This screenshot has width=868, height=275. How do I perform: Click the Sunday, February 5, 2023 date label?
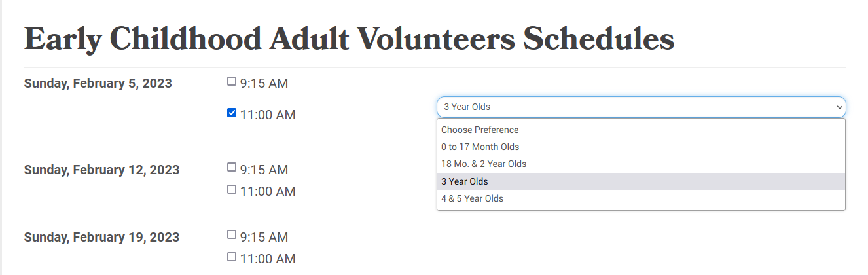click(x=98, y=84)
